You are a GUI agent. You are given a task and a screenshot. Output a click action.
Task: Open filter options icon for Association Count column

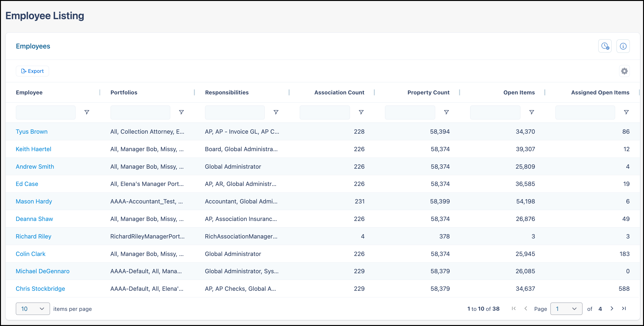pyautogui.click(x=361, y=112)
